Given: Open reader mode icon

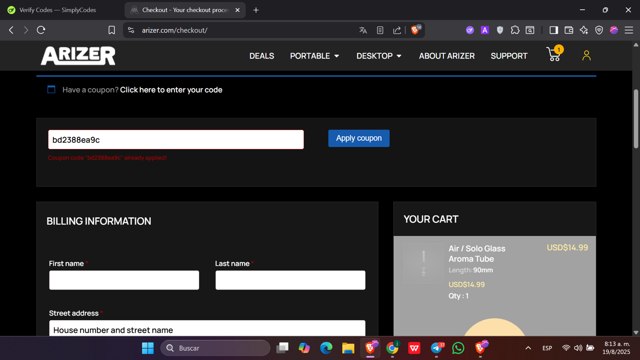Looking at the screenshot, I should coord(380,30).
